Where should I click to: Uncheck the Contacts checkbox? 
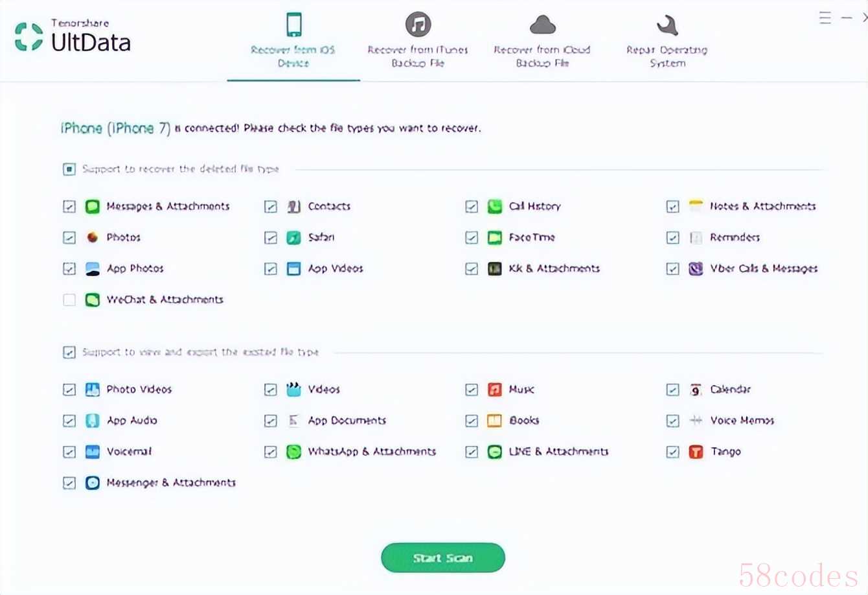(x=271, y=206)
